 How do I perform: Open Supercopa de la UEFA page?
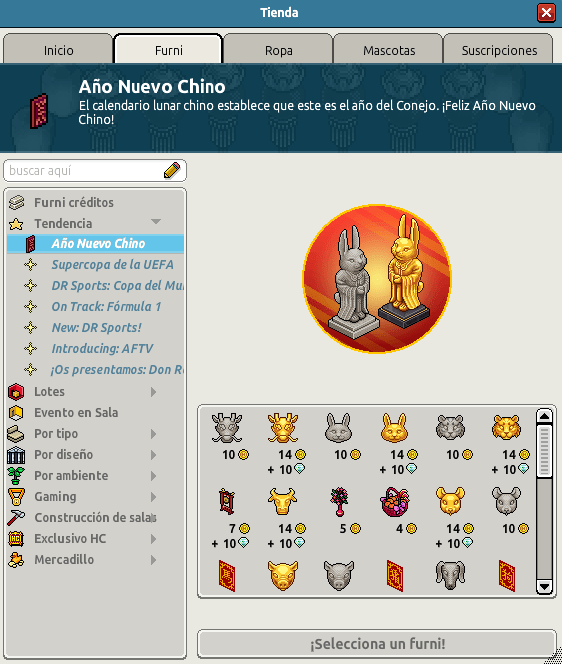[x=112, y=265]
